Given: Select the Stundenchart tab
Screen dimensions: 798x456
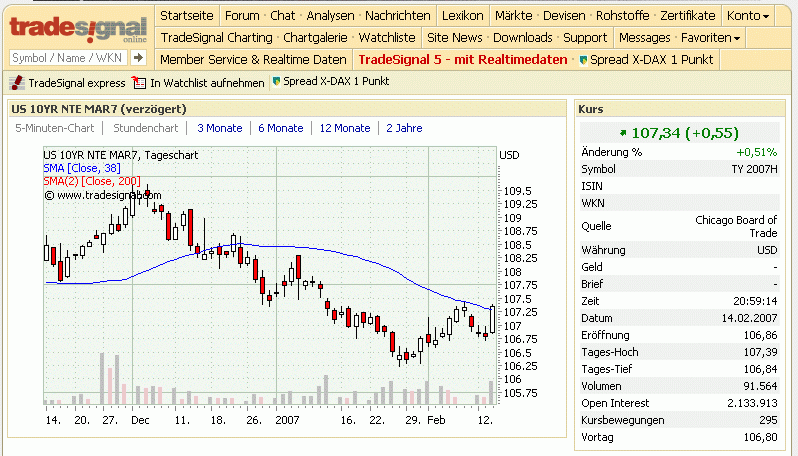Looking at the screenshot, I should click(x=146, y=128).
